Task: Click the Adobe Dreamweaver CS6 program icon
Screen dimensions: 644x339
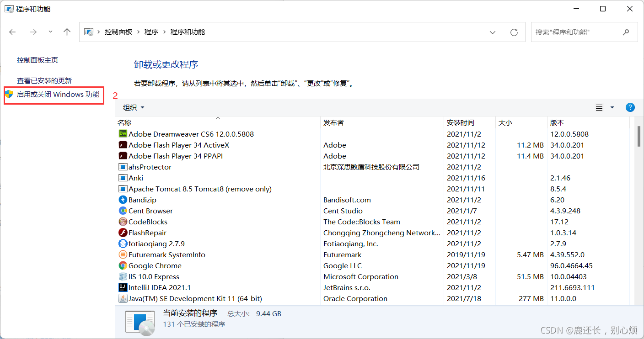Action: (x=123, y=134)
